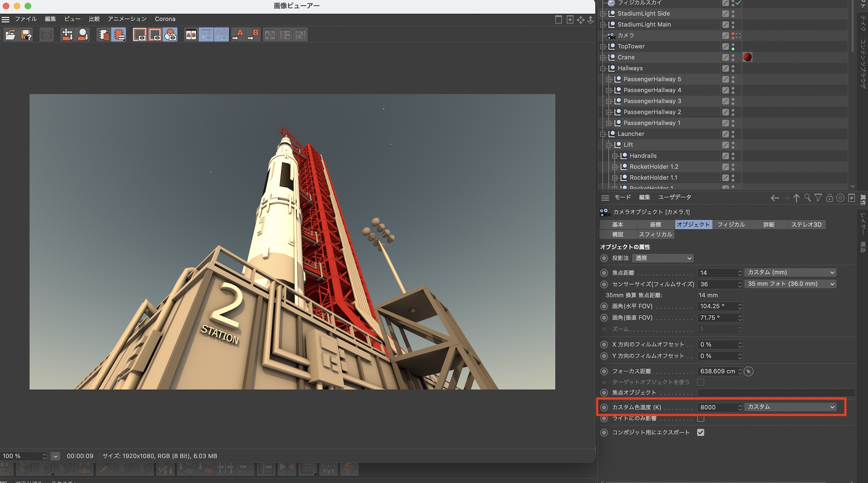The height and width of the screenshot is (483, 868).
Task: Click the Set as A icon
Action: coord(238,35)
